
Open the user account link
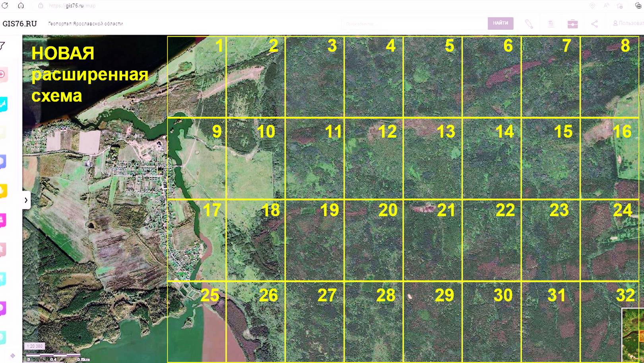tap(628, 23)
